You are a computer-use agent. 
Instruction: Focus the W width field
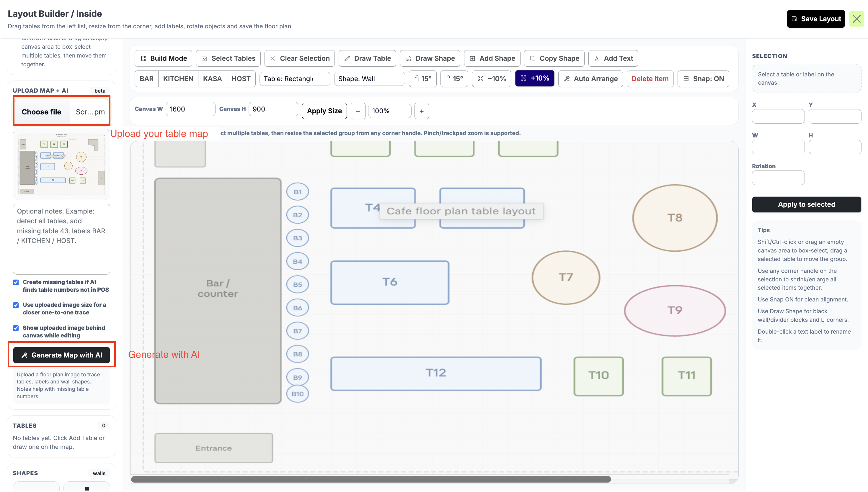tap(778, 147)
